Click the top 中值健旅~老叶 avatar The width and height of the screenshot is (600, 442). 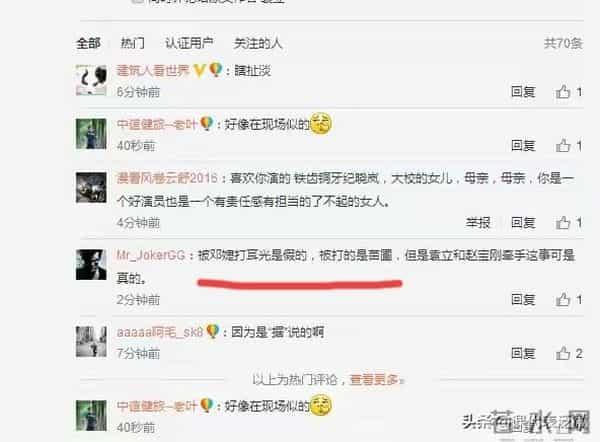[x=91, y=134]
